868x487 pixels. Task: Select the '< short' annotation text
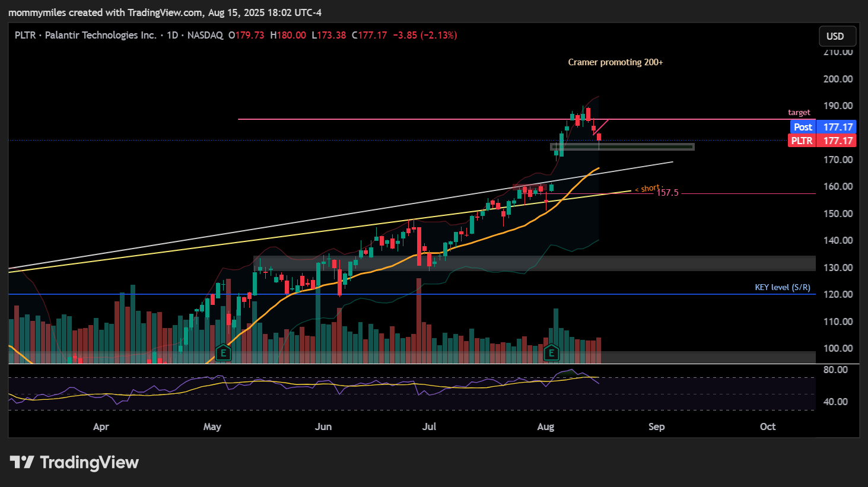647,189
